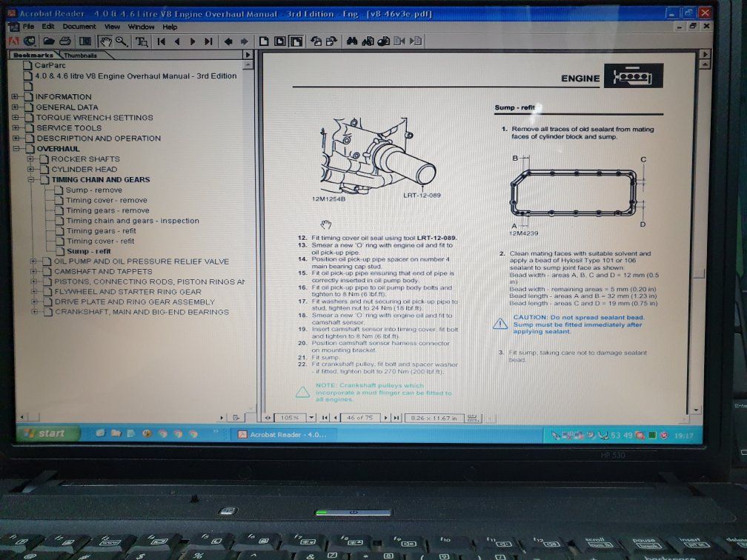Open the Help menu

pyautogui.click(x=170, y=27)
